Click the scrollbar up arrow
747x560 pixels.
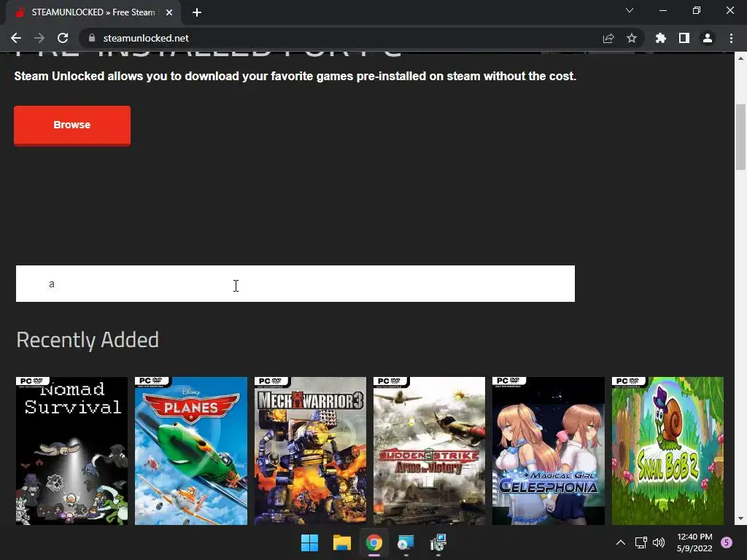pos(740,58)
